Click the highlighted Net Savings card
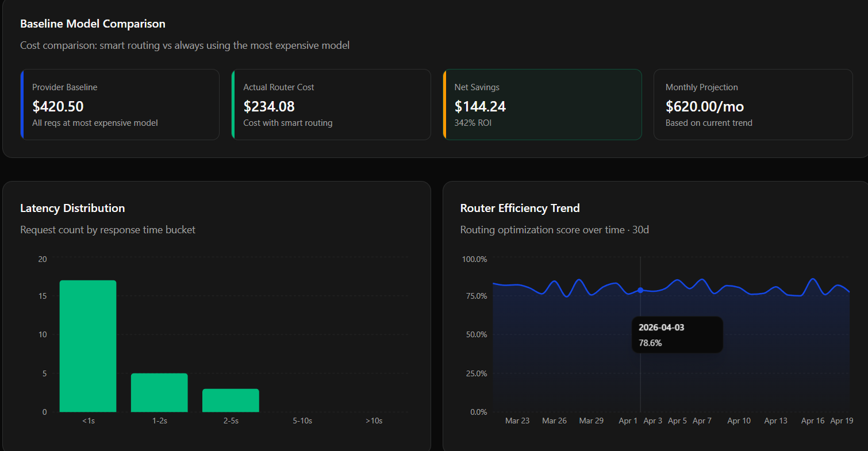868x451 pixels. tap(542, 104)
